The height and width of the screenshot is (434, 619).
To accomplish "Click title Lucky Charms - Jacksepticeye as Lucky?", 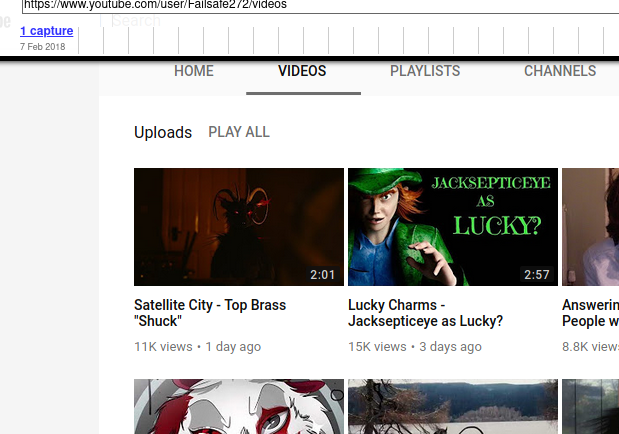I will pyautogui.click(x=426, y=313).
